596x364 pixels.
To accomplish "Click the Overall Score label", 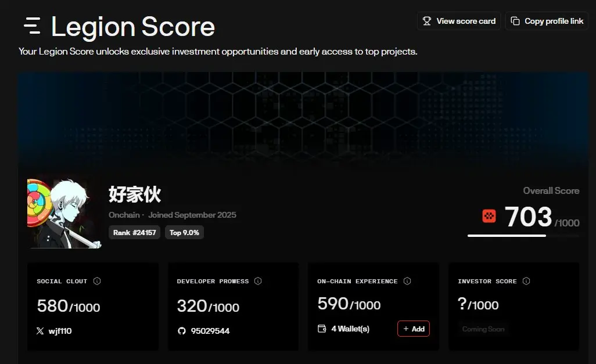I will pyautogui.click(x=551, y=191).
